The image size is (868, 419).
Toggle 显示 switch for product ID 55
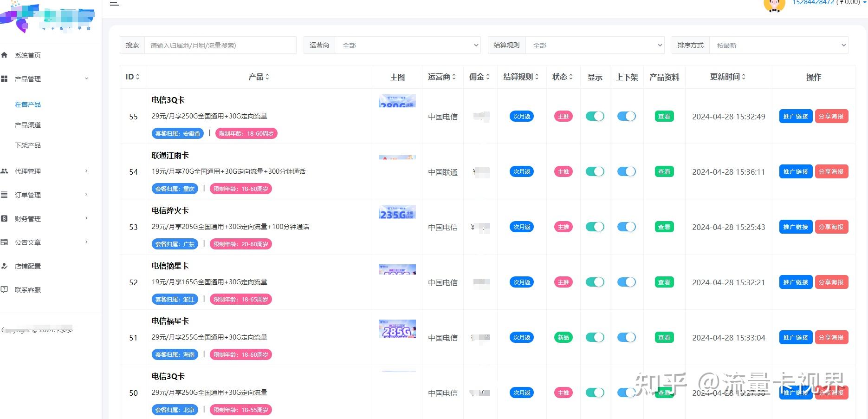(x=595, y=116)
